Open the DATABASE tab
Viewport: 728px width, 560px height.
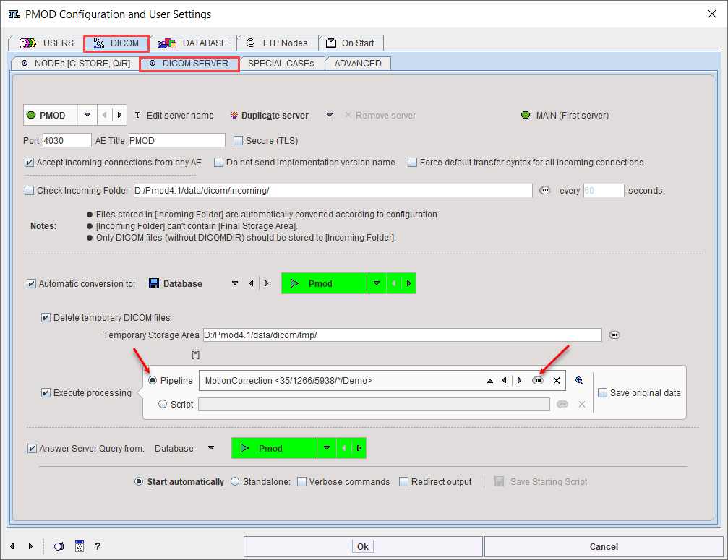pyautogui.click(x=193, y=43)
